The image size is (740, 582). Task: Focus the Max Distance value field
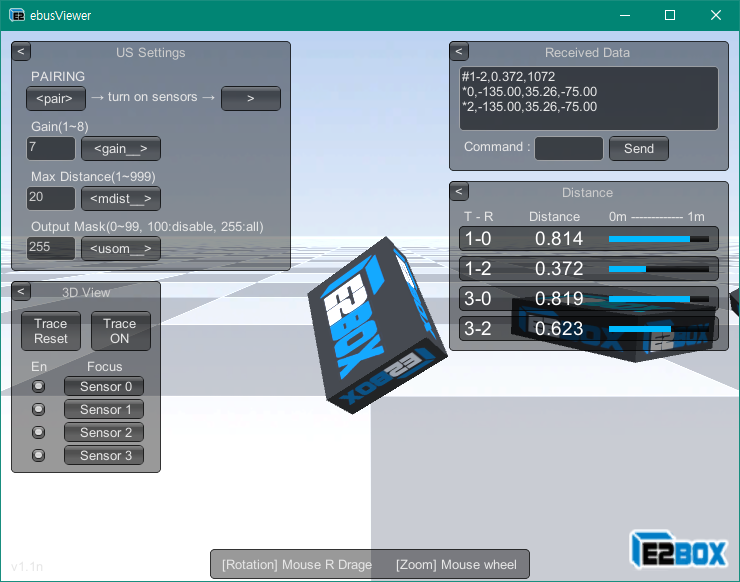click(50, 199)
